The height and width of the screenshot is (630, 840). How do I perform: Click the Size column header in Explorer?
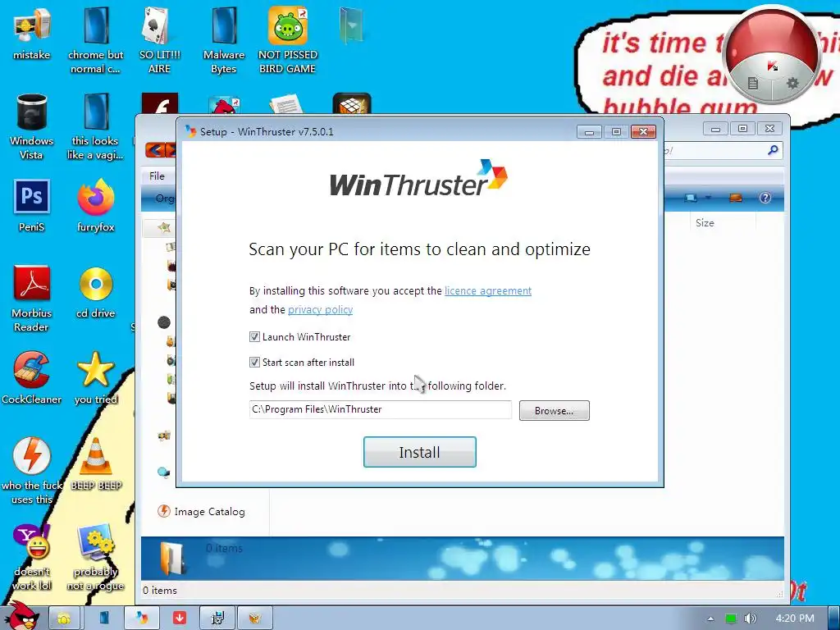pyautogui.click(x=705, y=223)
